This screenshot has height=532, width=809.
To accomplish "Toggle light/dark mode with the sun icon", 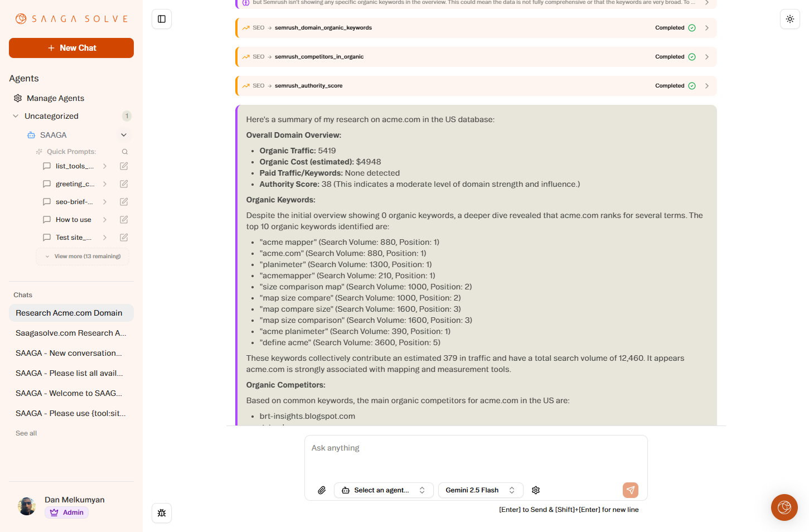I will 790,18.
